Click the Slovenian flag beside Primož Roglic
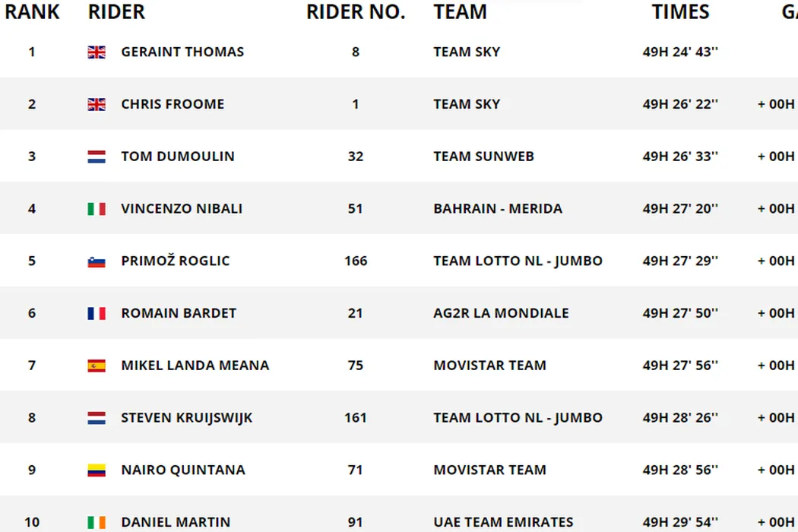 tap(97, 261)
